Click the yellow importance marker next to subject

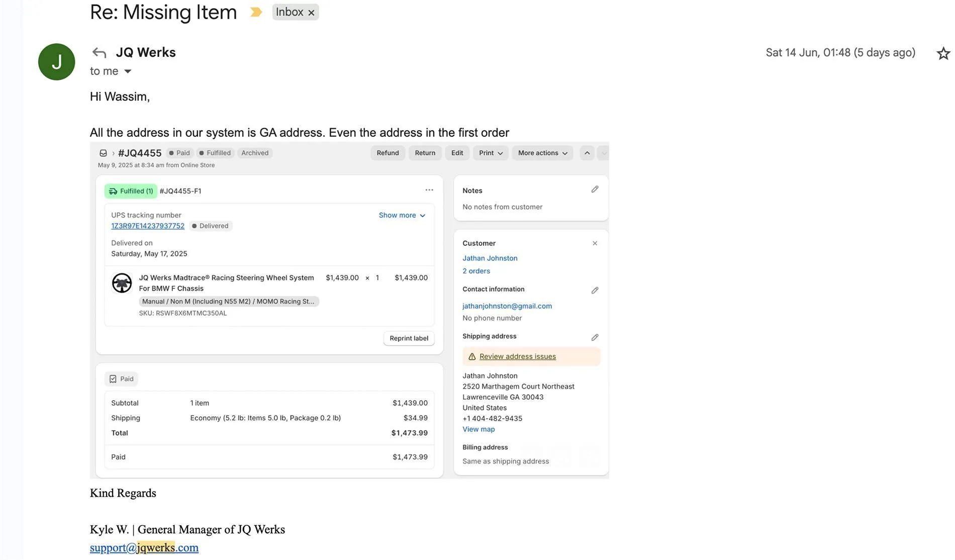[x=256, y=12]
